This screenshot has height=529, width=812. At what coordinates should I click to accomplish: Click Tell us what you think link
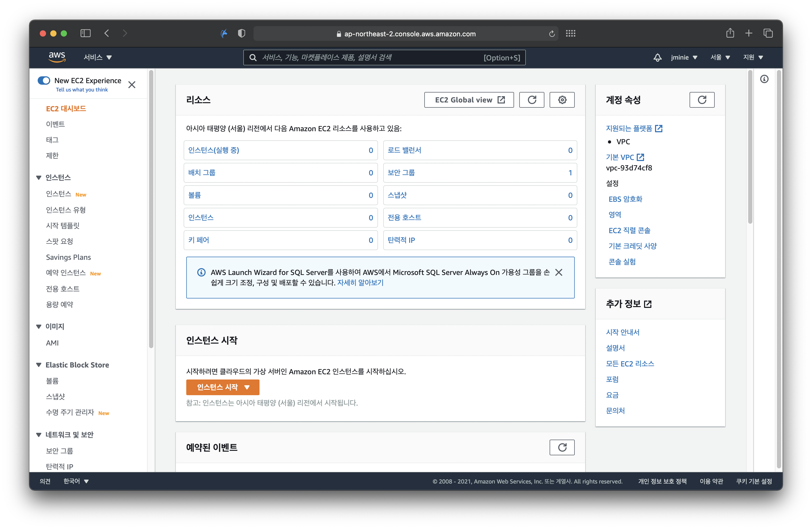click(x=82, y=90)
